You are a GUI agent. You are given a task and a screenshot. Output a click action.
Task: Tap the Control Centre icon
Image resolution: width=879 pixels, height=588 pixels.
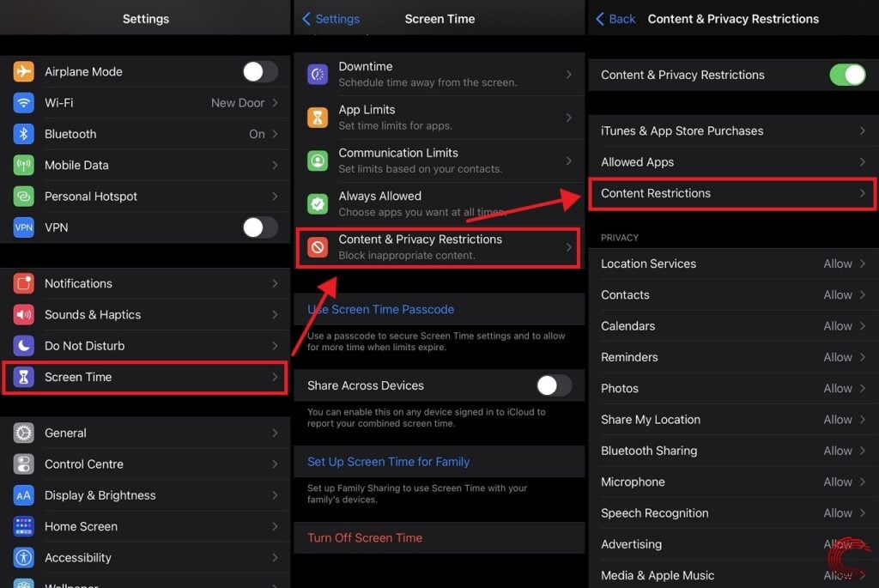(23, 464)
